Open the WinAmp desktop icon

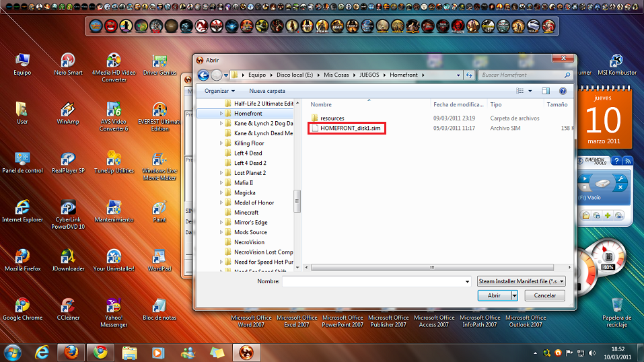68,114
